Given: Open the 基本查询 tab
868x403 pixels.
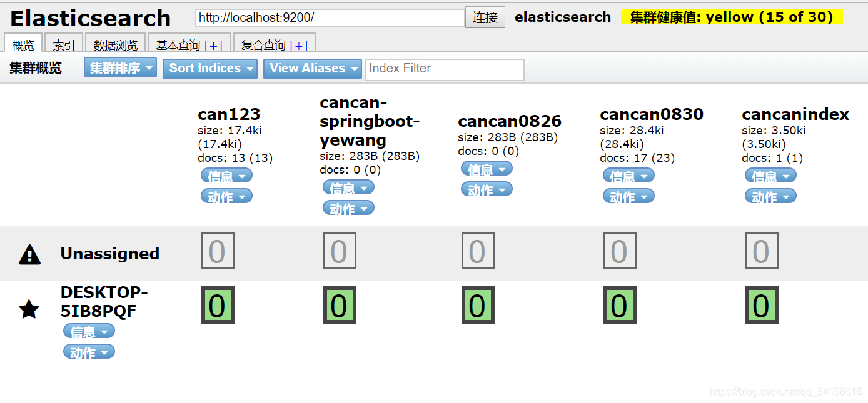Looking at the screenshot, I should [178, 45].
